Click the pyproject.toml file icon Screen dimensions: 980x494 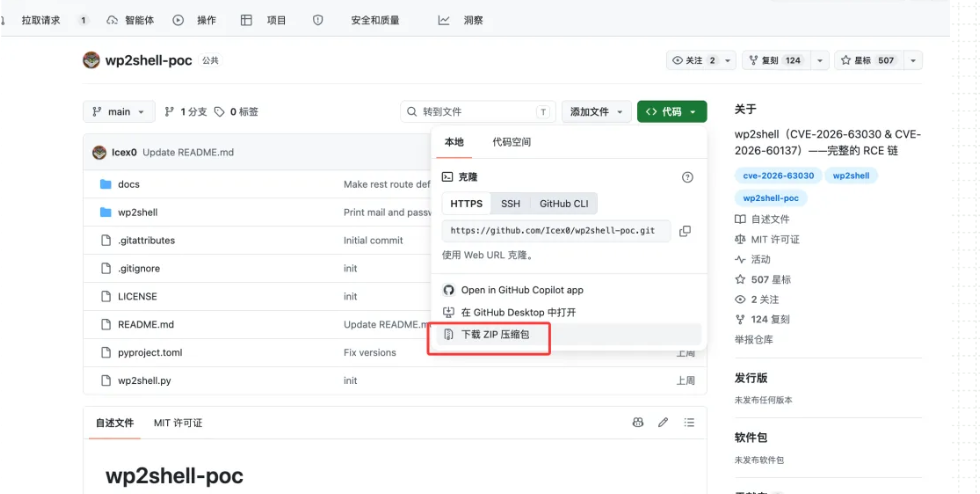pyautogui.click(x=106, y=353)
